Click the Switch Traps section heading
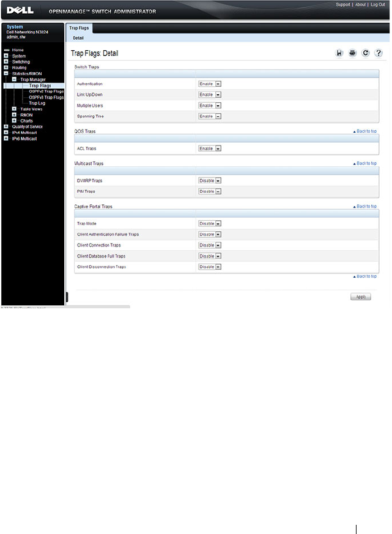The image size is (392, 534). [x=86, y=67]
